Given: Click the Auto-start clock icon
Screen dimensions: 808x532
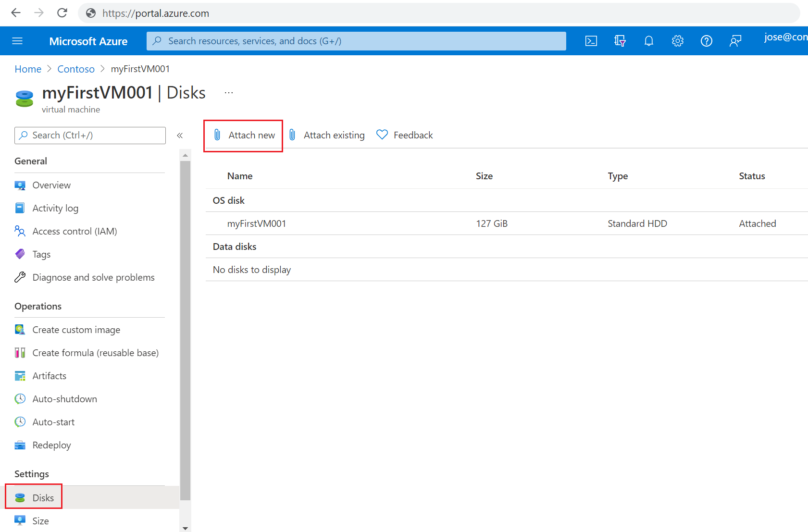Looking at the screenshot, I should click(20, 422).
